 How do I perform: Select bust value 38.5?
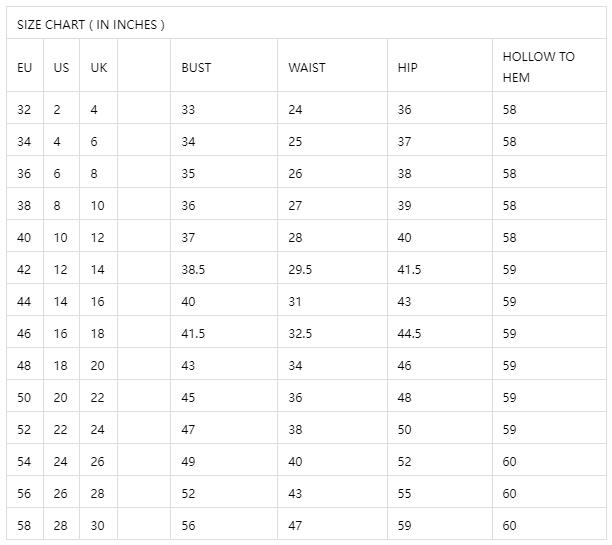(x=193, y=269)
